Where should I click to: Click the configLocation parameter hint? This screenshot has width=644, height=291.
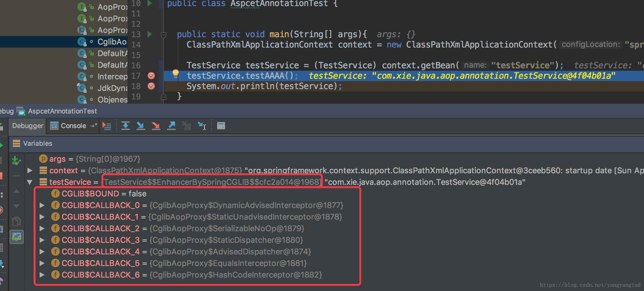coord(591,45)
